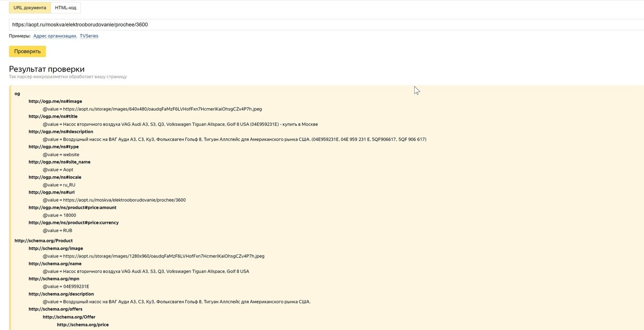Click the http://ogp.me/ns#type label
Image resolution: width=644 pixels, height=330 pixels.
(54, 147)
